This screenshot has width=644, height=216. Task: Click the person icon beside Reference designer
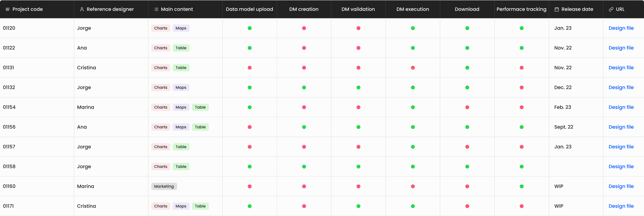click(82, 9)
